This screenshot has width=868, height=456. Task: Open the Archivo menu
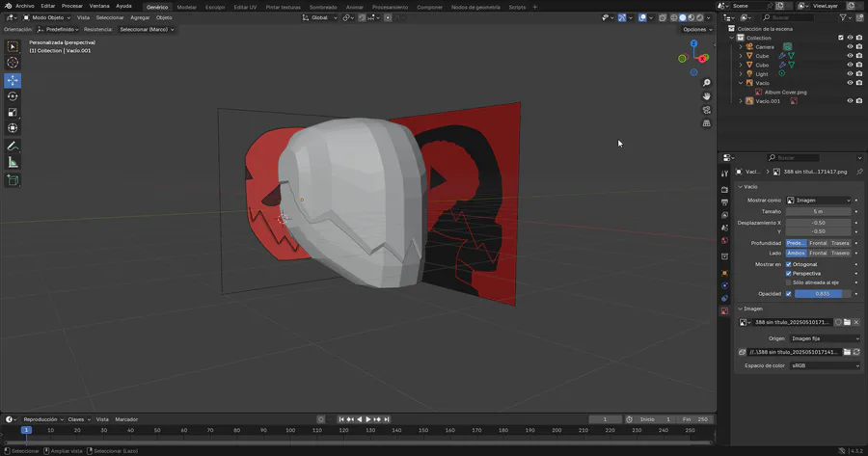[24, 6]
